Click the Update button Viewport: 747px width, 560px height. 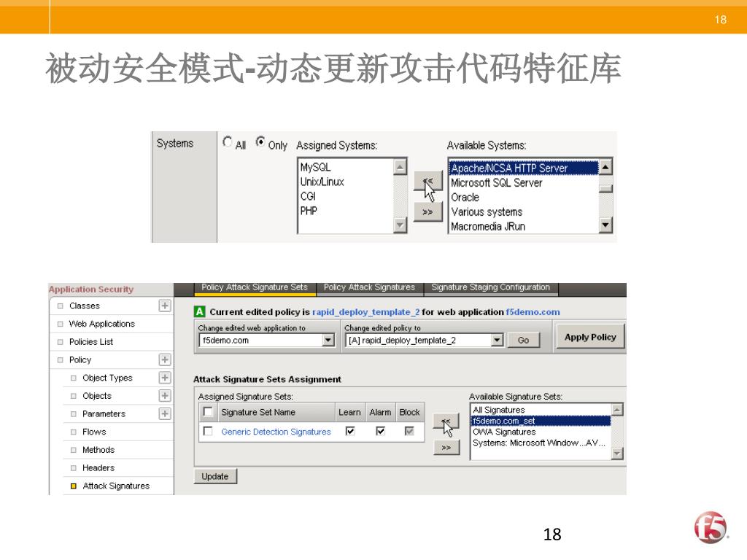pyautogui.click(x=215, y=477)
